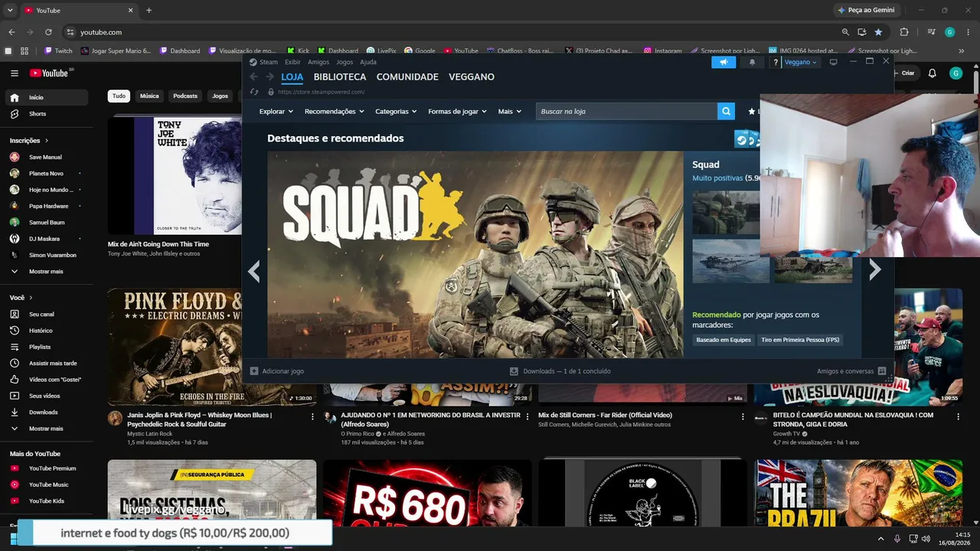
Task: Open the Squad featured game banner in Steam
Action: click(475, 254)
